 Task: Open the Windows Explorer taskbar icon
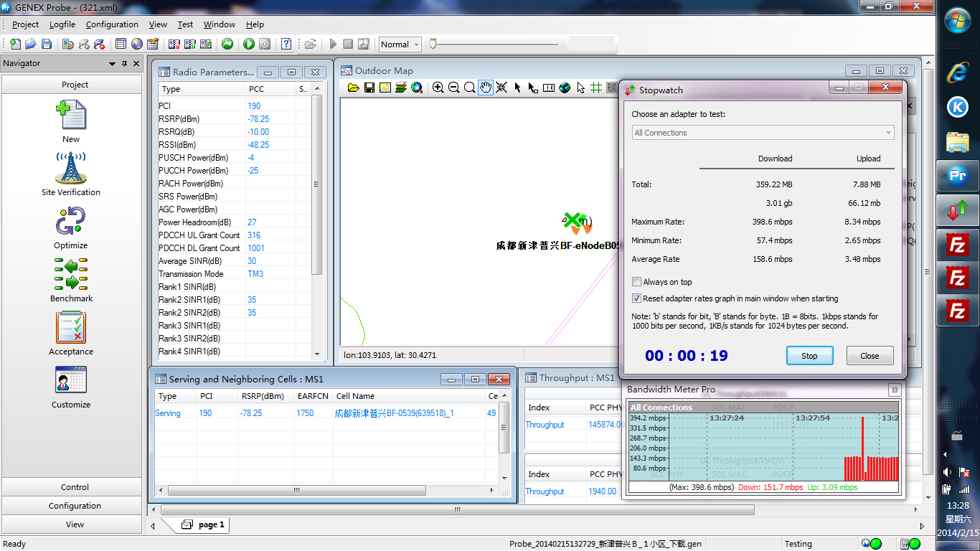pos(958,141)
